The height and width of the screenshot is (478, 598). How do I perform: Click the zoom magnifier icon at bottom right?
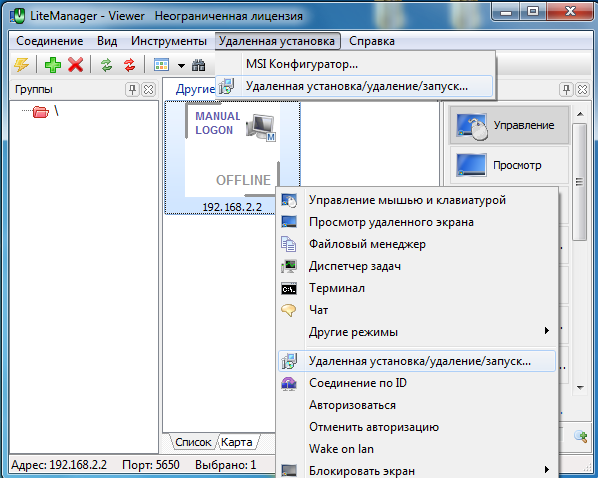point(580,436)
